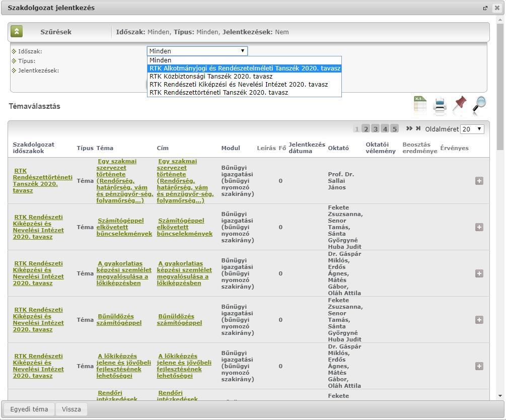Click the Cím column header
This screenshot has width=506, height=420.
coord(163,148)
